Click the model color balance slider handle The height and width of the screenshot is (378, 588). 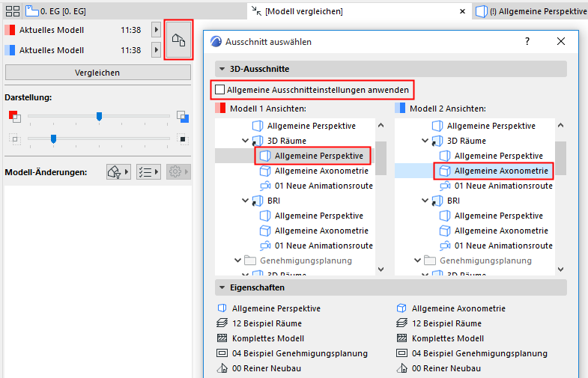(x=99, y=117)
